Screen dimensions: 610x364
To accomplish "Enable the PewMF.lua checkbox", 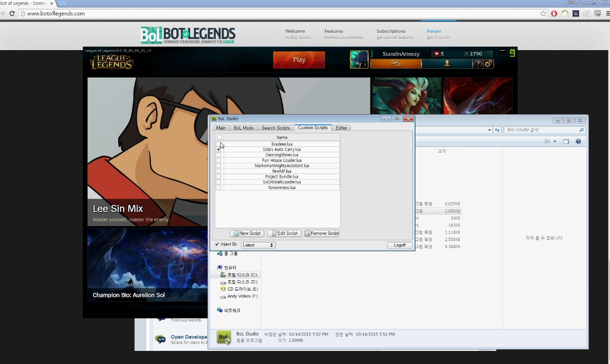I will pyautogui.click(x=218, y=171).
